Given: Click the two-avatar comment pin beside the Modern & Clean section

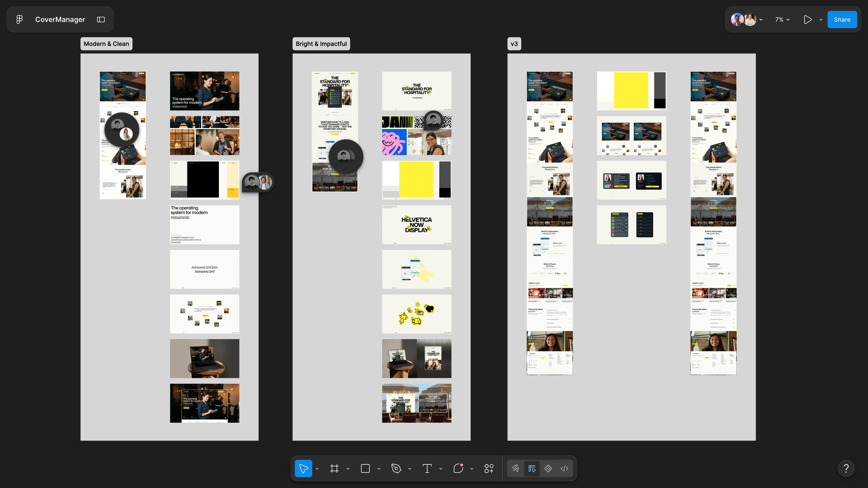Looking at the screenshot, I should point(258,182).
